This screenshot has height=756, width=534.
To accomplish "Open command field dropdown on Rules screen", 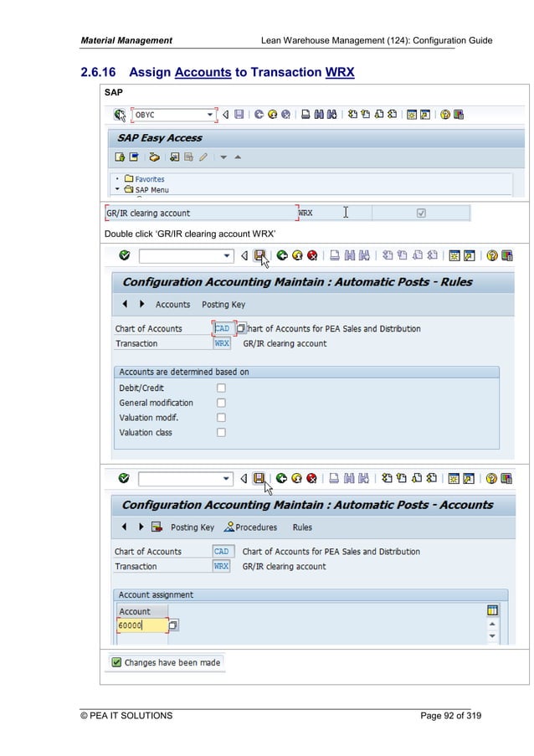I will [x=227, y=255].
